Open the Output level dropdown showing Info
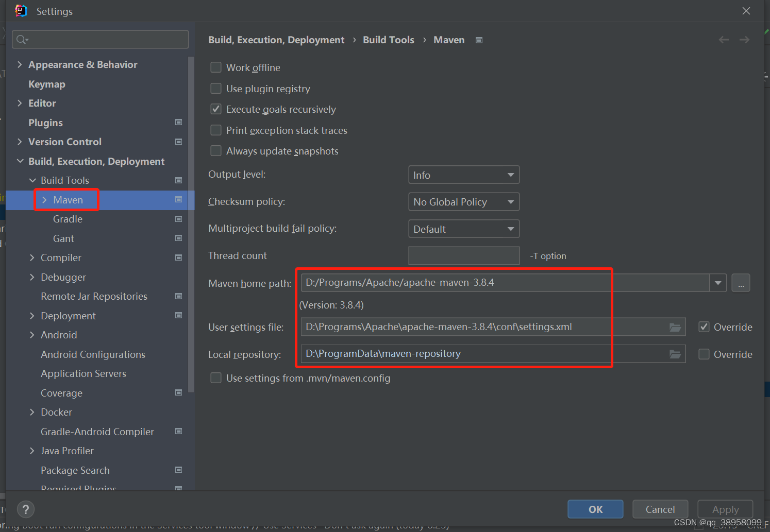The height and width of the screenshot is (532, 770). coord(463,175)
